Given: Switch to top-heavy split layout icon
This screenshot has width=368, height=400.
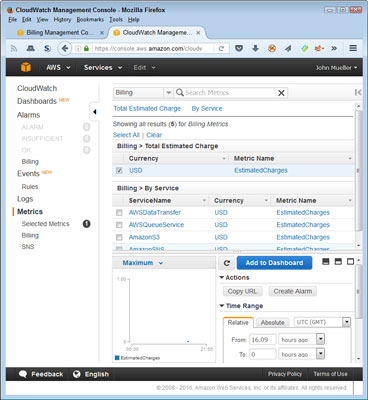Looking at the screenshot, I should coord(338,262).
